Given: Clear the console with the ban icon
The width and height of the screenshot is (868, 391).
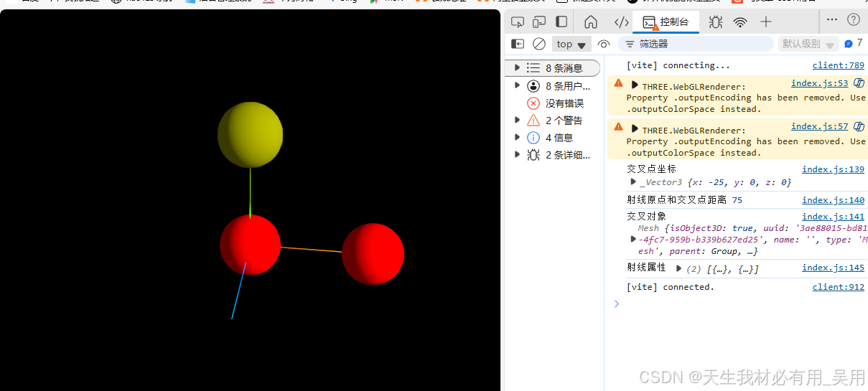Looking at the screenshot, I should pyautogui.click(x=539, y=44).
